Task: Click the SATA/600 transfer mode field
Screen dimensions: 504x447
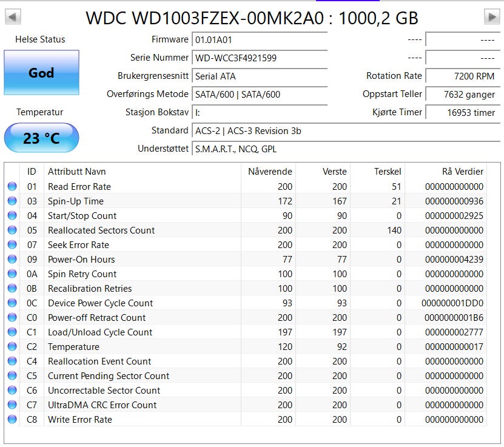Action: click(x=260, y=95)
